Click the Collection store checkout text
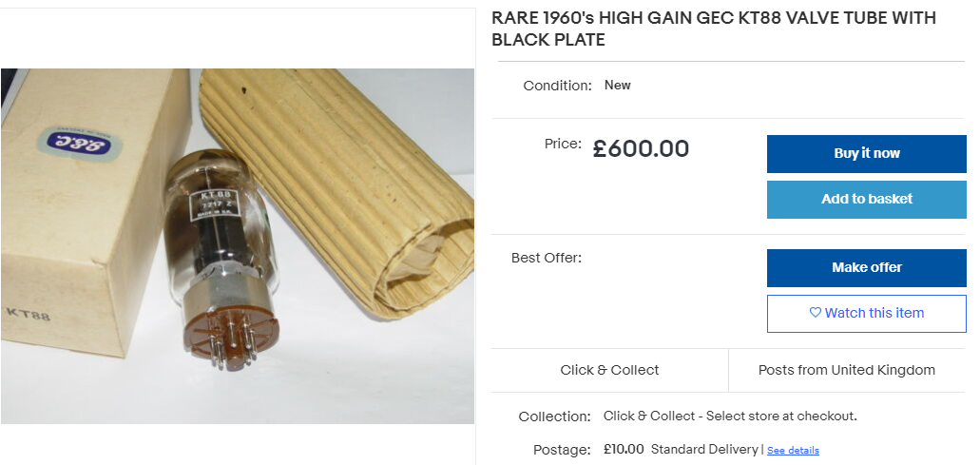The width and height of the screenshot is (980, 465). (730, 416)
